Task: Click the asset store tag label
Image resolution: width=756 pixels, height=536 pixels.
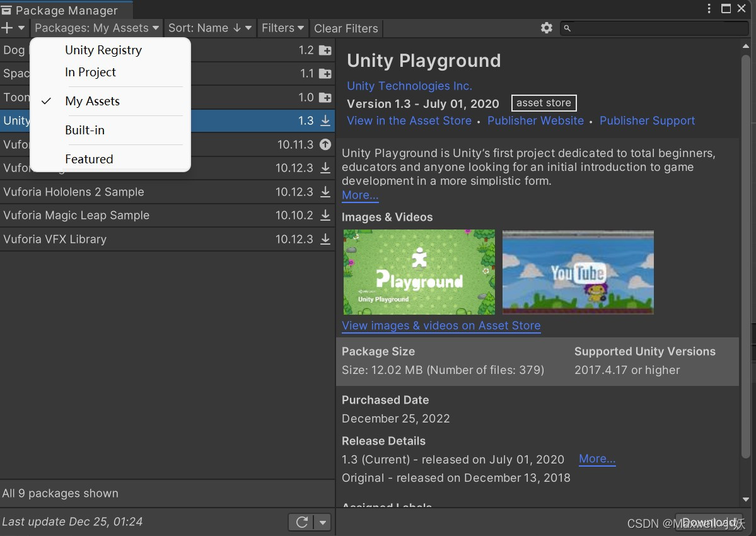Action: (x=544, y=103)
